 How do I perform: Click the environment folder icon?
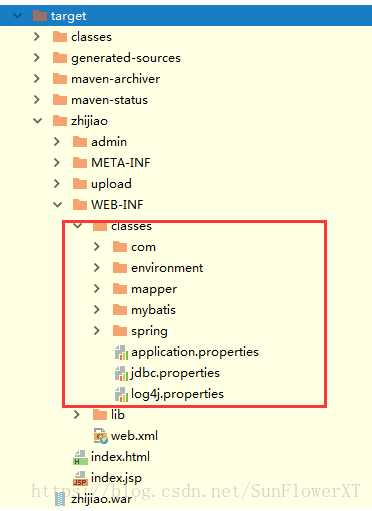tap(120, 267)
